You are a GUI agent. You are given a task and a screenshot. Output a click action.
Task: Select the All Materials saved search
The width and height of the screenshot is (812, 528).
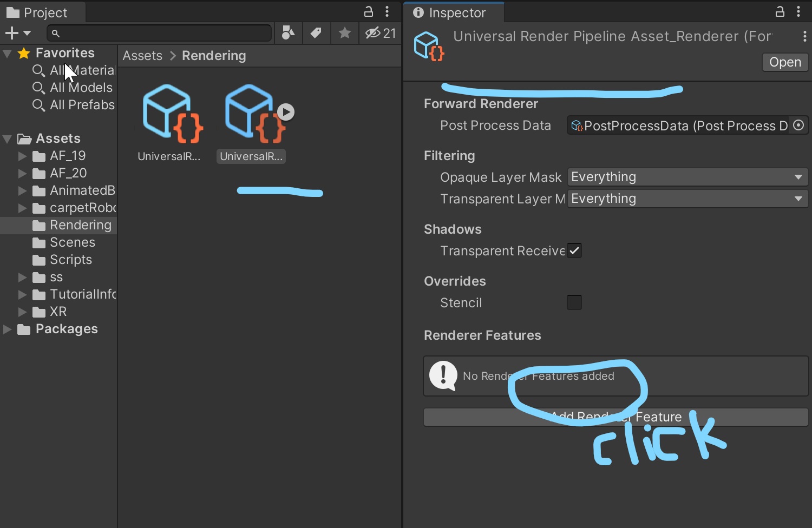click(73, 70)
